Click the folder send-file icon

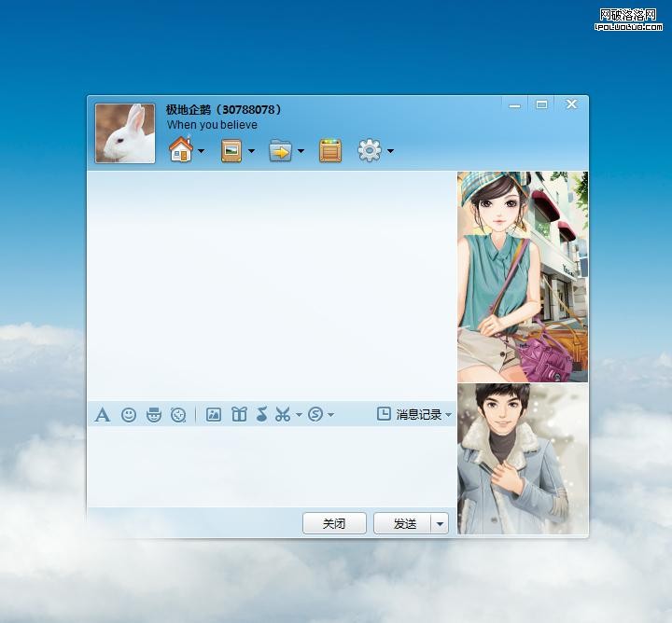(x=280, y=150)
